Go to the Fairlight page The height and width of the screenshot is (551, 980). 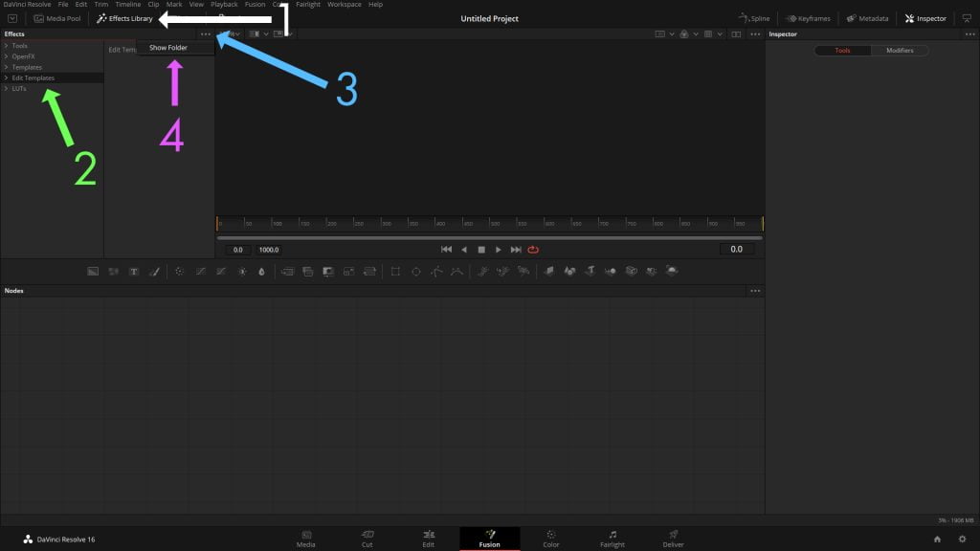point(612,539)
